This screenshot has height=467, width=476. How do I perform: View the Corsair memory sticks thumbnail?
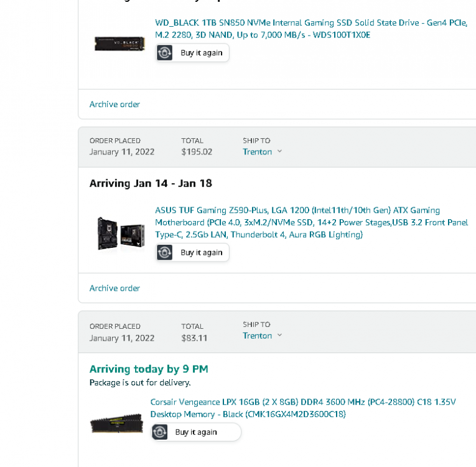(x=116, y=423)
